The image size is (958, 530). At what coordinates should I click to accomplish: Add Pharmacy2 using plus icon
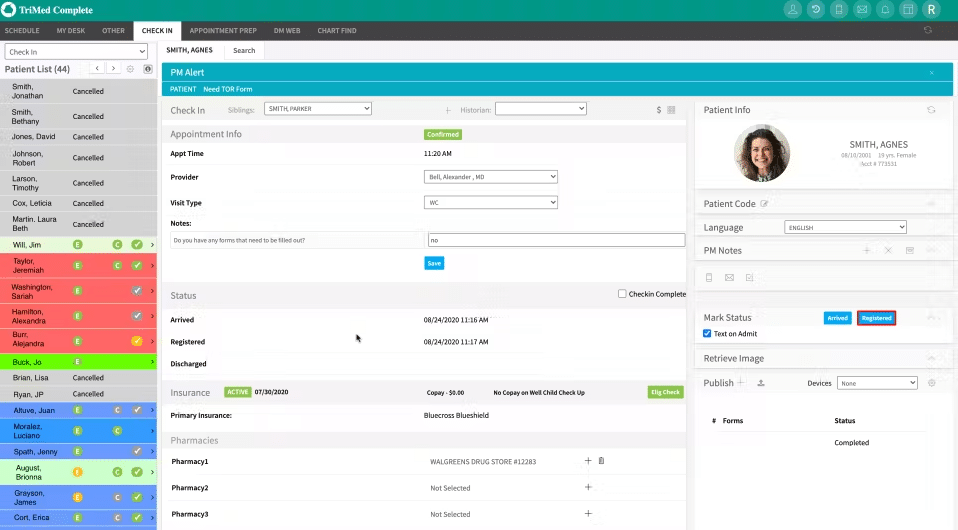tap(588, 487)
